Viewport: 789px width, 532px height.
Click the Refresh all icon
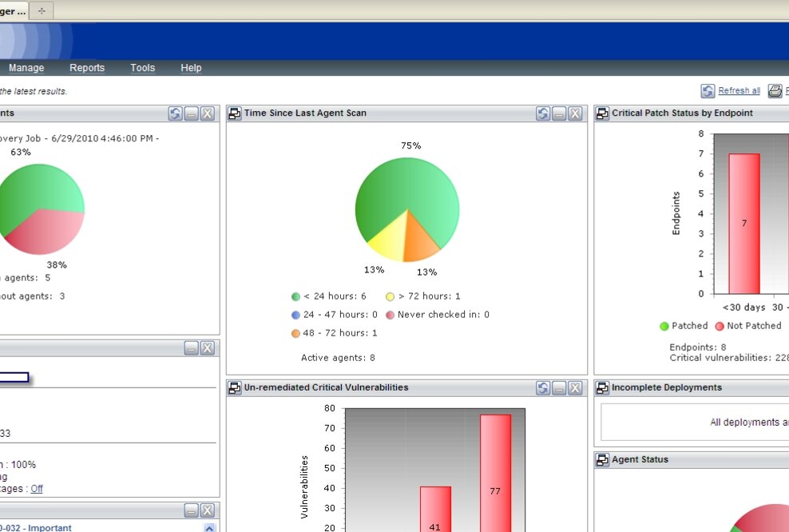708,90
